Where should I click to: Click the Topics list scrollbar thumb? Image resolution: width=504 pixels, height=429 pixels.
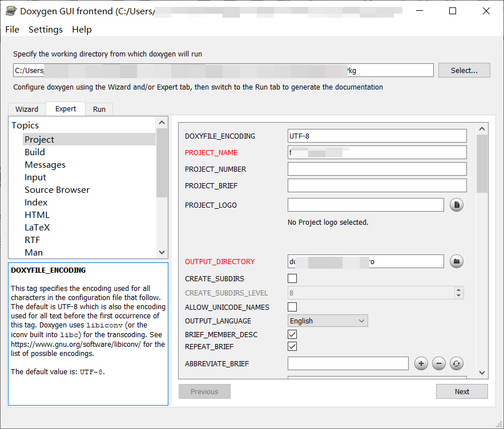162,163
